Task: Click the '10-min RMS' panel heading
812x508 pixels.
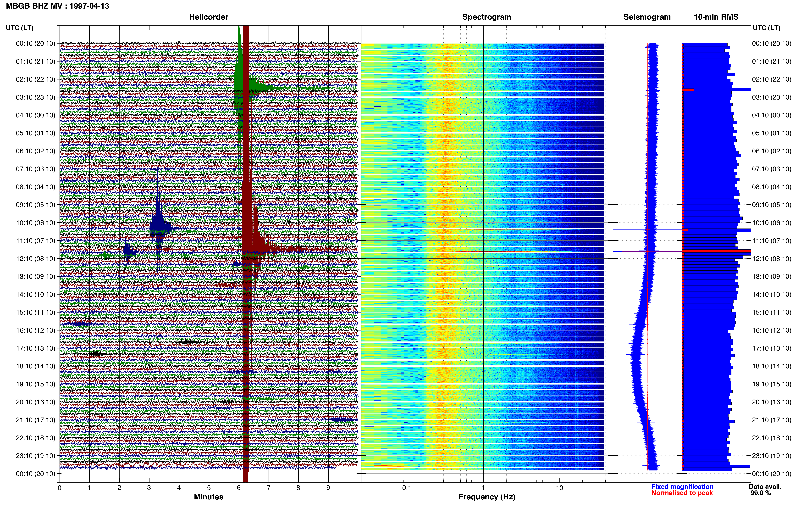Action: click(716, 17)
